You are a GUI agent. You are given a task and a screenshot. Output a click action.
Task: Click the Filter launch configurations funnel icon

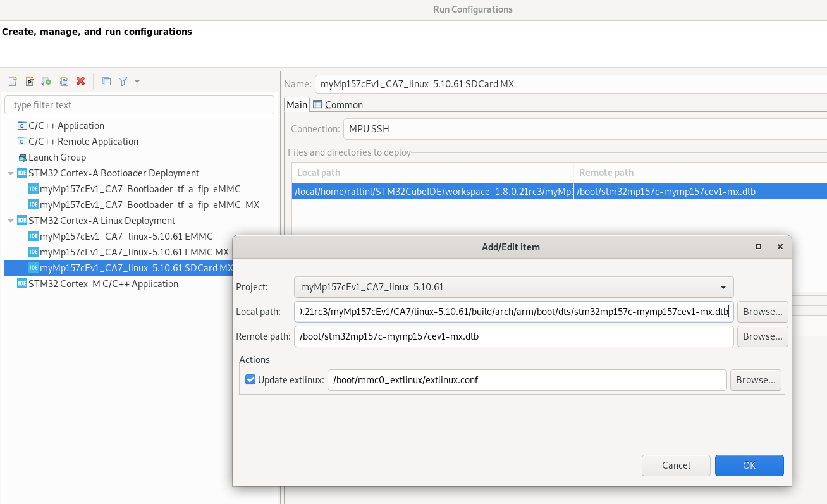point(123,81)
